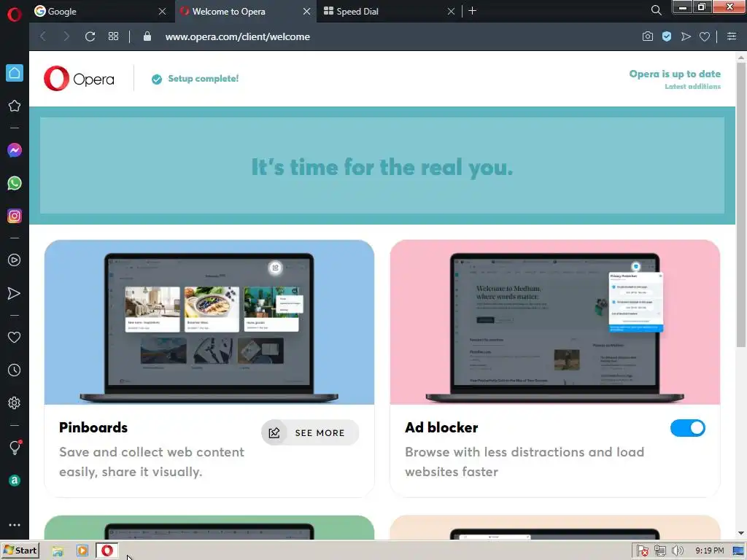Open the media player taskbar icon
This screenshot has height=560, width=747.
tap(82, 551)
